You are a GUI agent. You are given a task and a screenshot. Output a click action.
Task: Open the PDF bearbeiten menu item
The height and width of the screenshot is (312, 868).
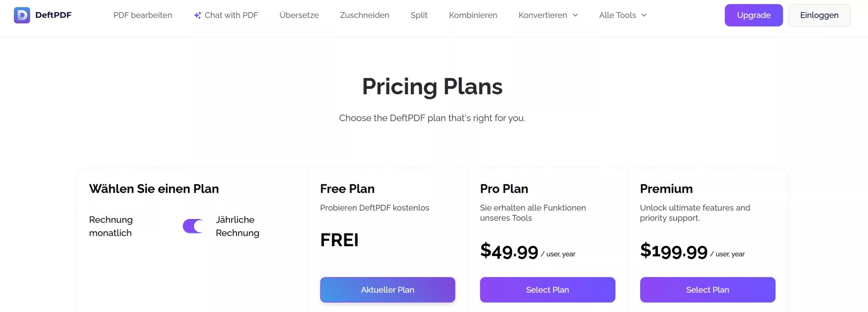[x=143, y=15]
